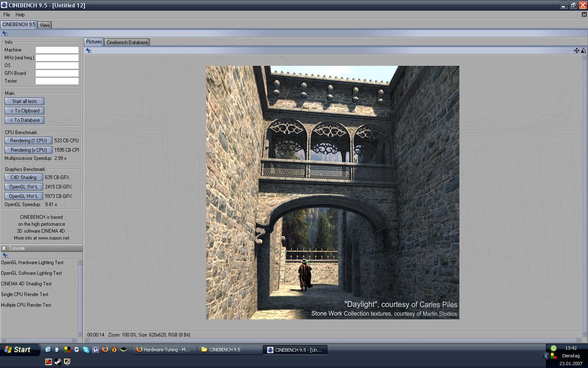The width and height of the screenshot is (588, 368).
Task: Click the greyed-out icon left of the move icon
Action: [570, 51]
